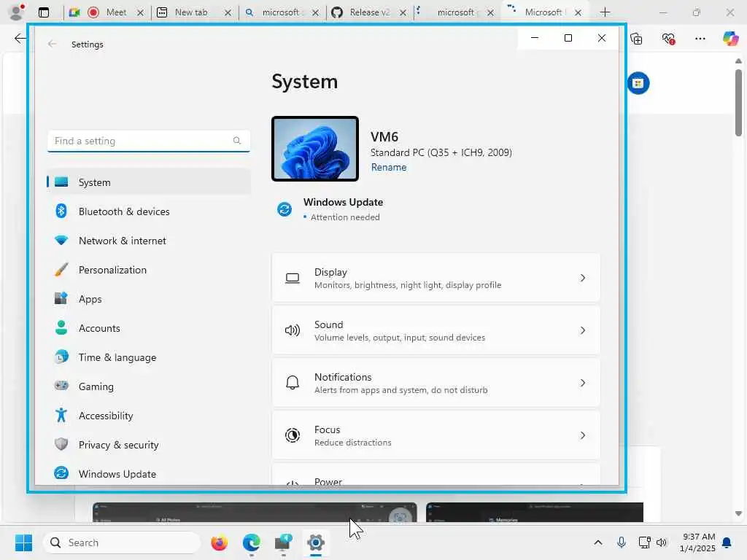Image resolution: width=747 pixels, height=560 pixels.
Task: Click inside the Find a setting field
Action: [149, 141]
